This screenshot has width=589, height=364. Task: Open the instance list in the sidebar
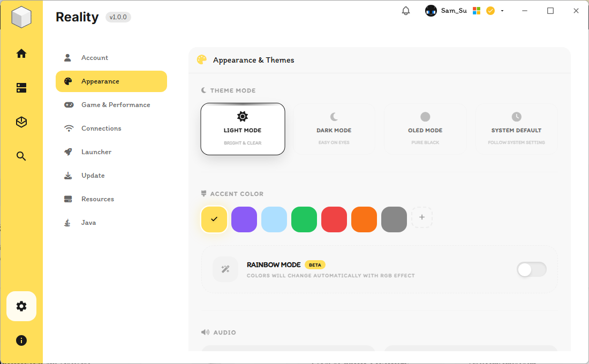(21, 88)
